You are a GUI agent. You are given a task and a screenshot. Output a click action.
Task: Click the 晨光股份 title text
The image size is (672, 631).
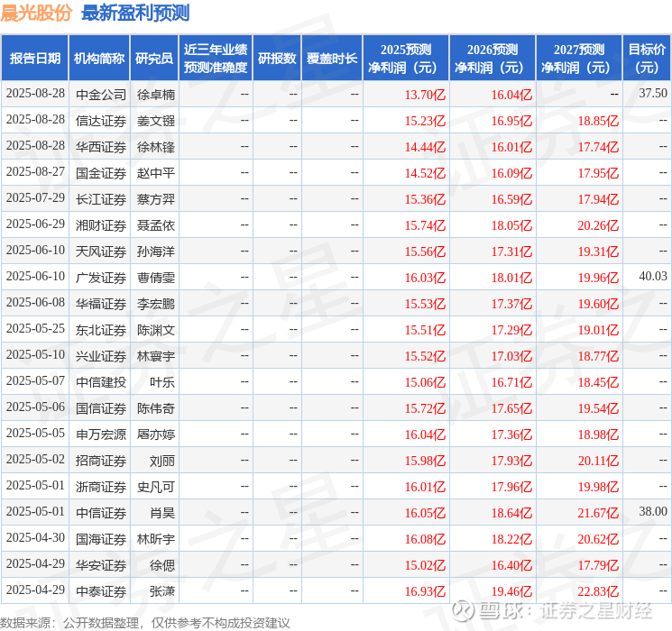[36, 13]
